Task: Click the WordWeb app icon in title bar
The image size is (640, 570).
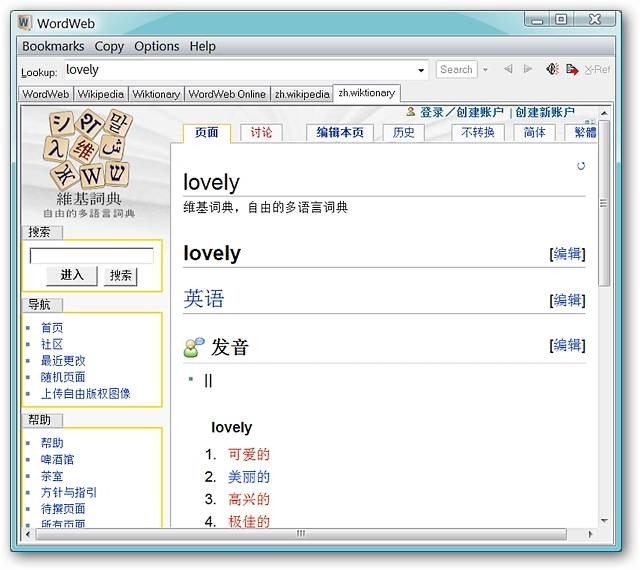Action: tap(24, 22)
